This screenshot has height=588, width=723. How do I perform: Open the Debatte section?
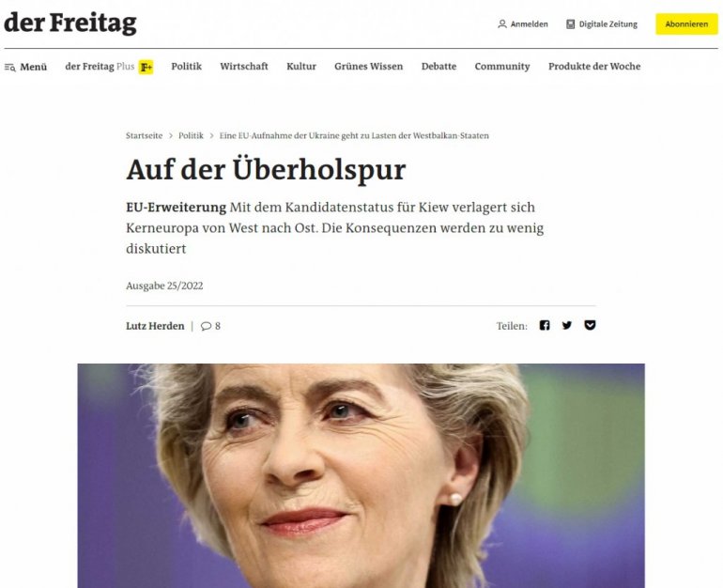pyautogui.click(x=438, y=67)
